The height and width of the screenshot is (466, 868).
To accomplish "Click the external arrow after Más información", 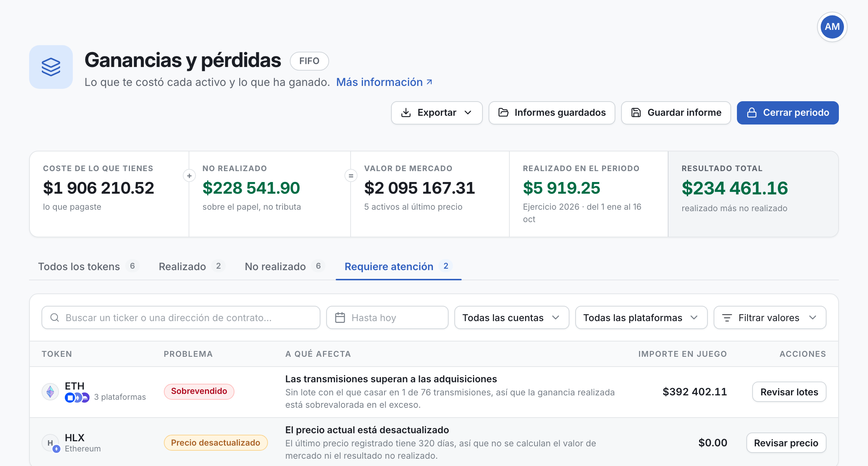I will 429,82.
